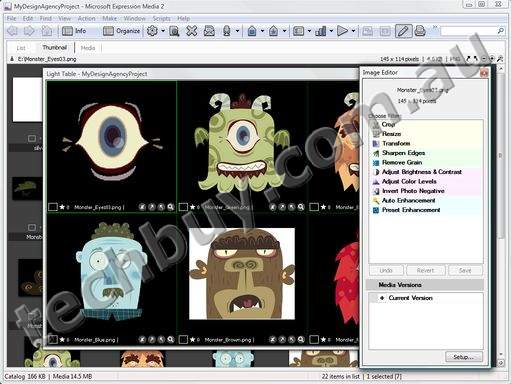This screenshot has height=384, width=511.
Task: Click the envelope send email icon
Action: (209, 31)
